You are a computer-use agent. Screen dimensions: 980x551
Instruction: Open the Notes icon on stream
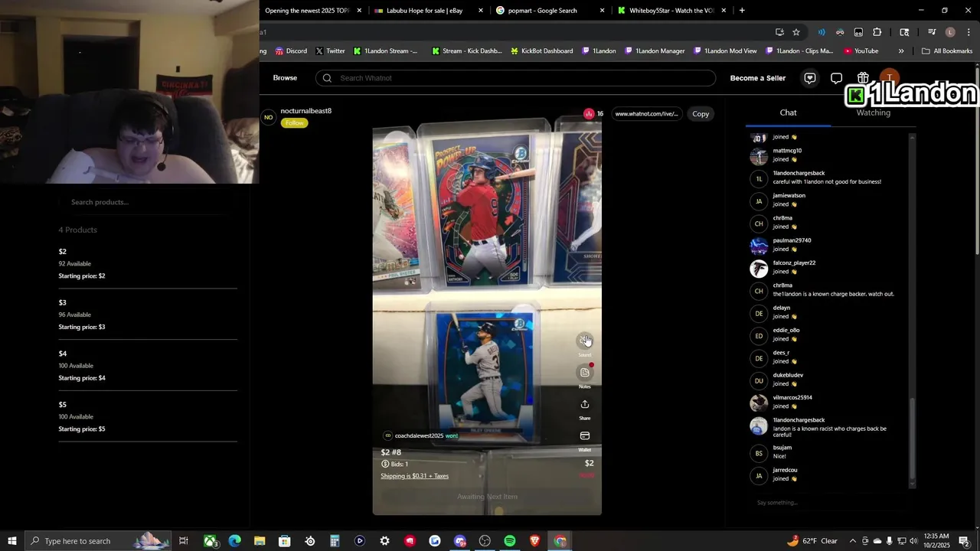tap(585, 373)
